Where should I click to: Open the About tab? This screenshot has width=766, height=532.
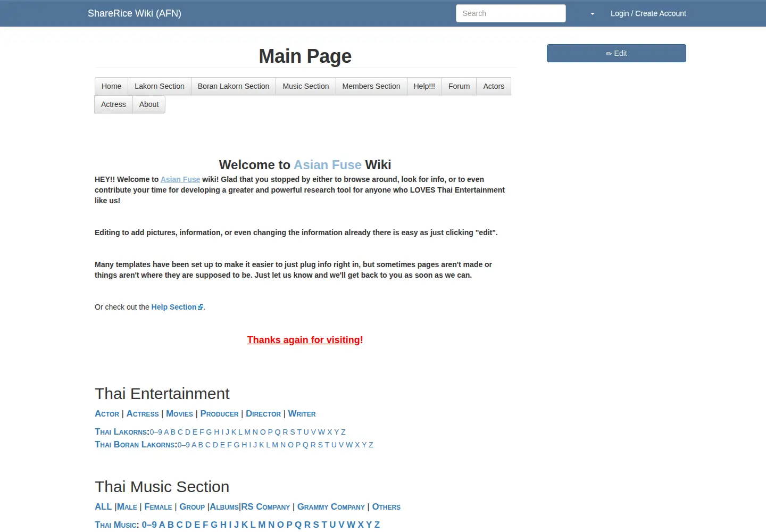pyautogui.click(x=149, y=104)
